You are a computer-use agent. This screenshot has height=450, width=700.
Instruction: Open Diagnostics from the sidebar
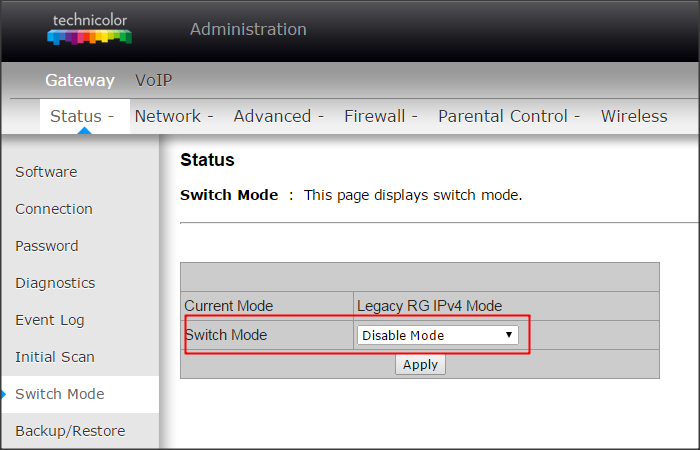55,283
